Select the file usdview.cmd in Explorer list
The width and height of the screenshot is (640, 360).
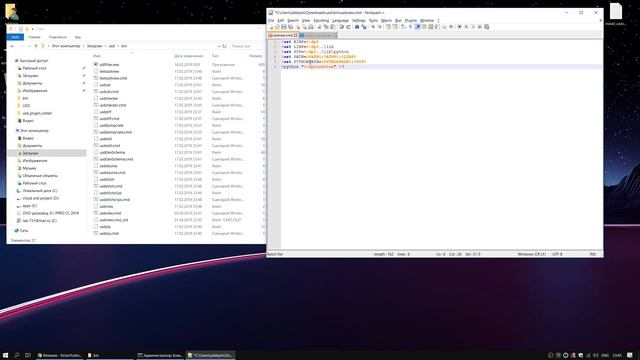pyautogui.click(x=110, y=213)
